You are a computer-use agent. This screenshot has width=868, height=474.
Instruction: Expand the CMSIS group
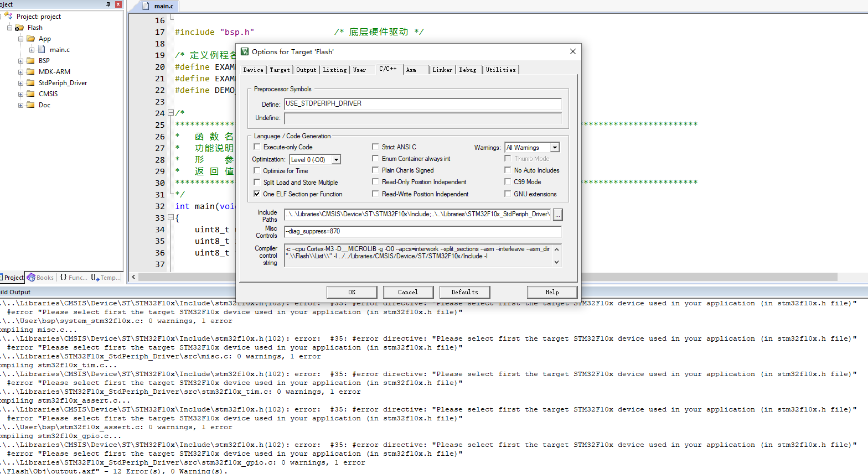(x=20, y=94)
